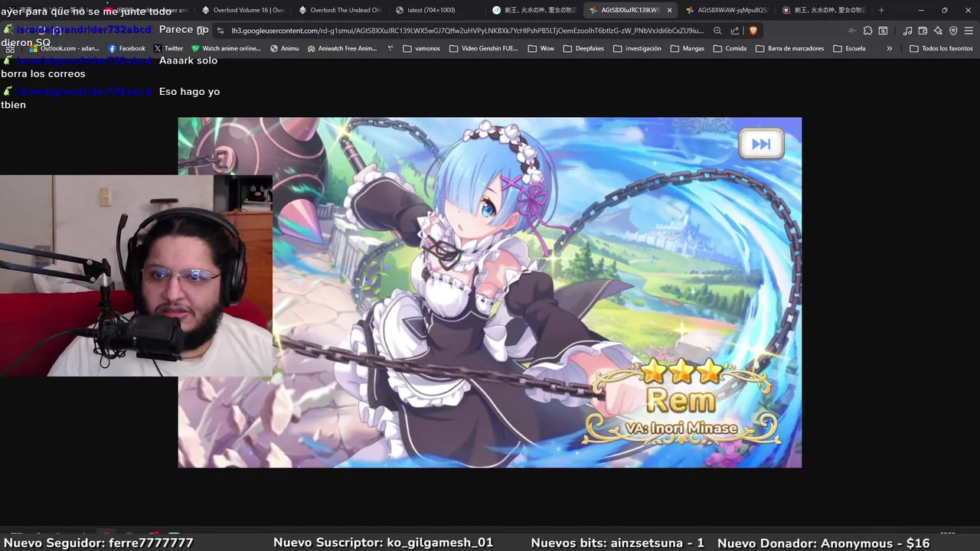Click the Rem character artwork image
The height and width of the screenshot is (551, 980).
pyautogui.click(x=490, y=292)
